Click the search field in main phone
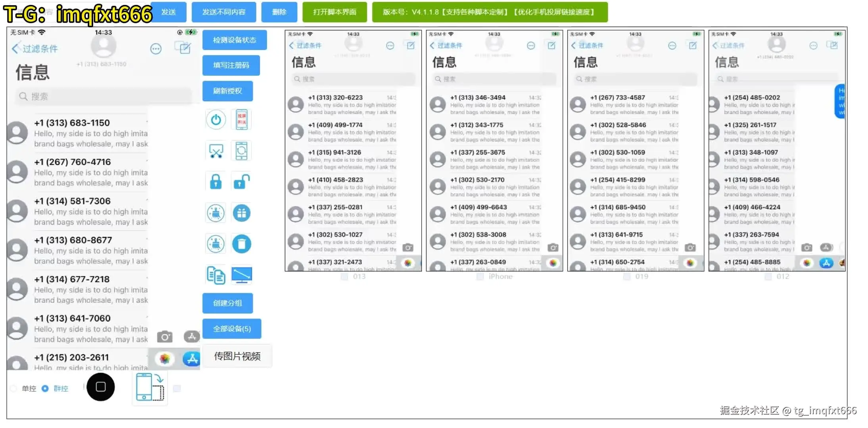 [103, 96]
